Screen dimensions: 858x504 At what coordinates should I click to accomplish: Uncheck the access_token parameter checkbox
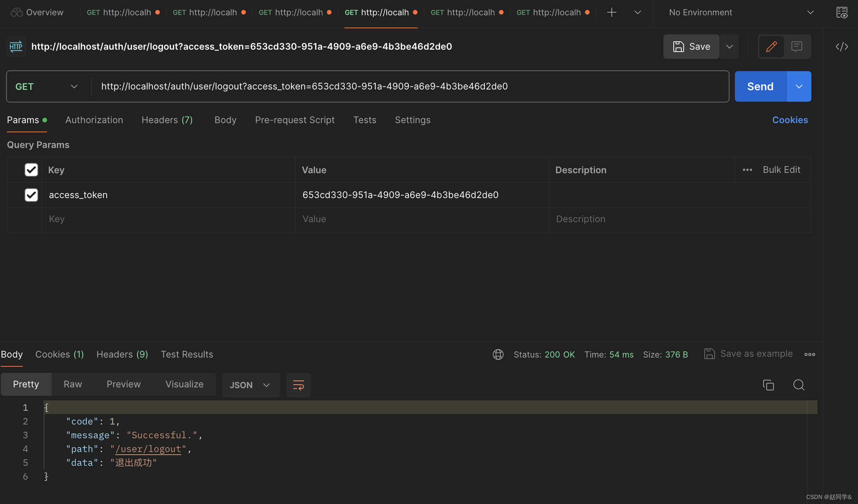[31, 195]
